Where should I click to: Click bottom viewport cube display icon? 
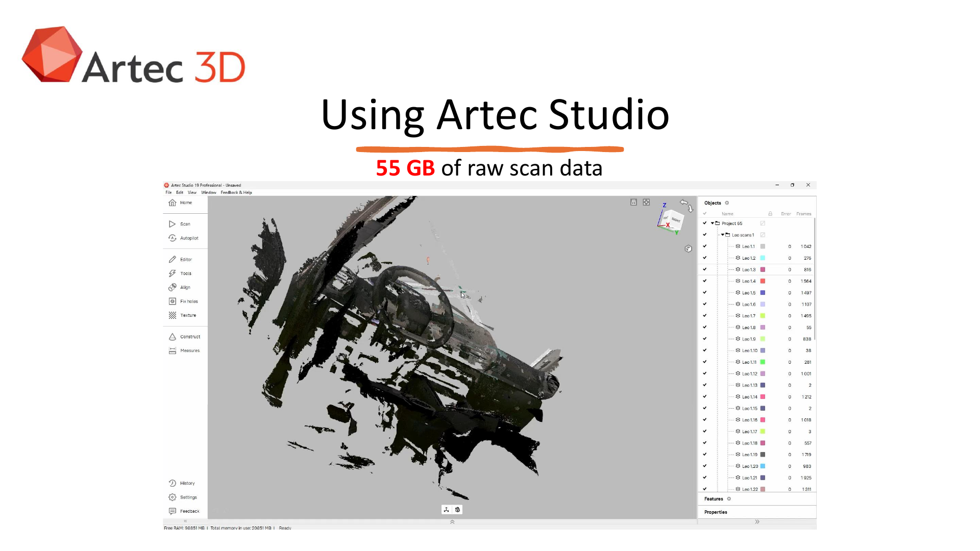click(457, 510)
